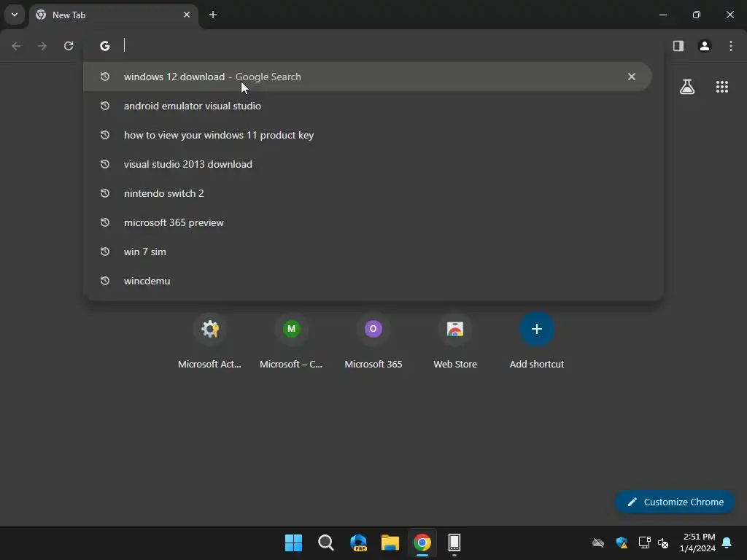The height and width of the screenshot is (560, 747).
Task: Click the OneDrive cloud tray icon
Action: tap(598, 542)
